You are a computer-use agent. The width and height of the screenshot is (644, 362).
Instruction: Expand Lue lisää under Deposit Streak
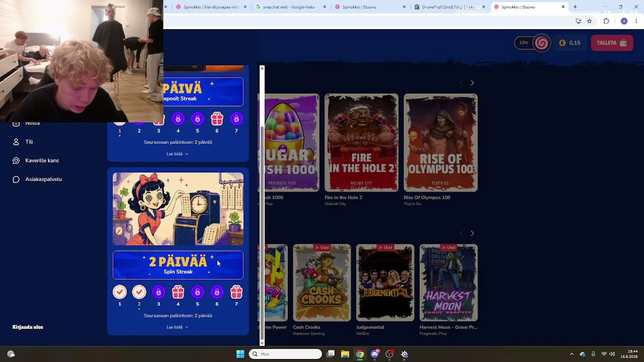tap(177, 154)
